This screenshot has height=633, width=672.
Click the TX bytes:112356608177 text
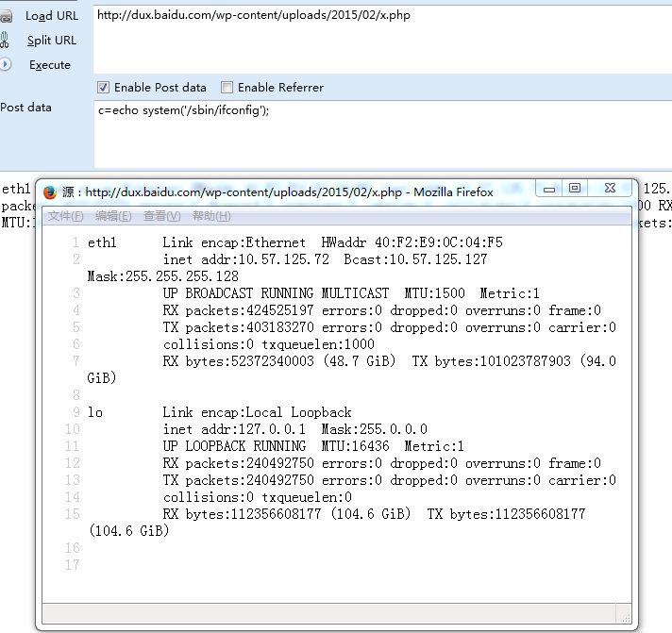click(x=506, y=514)
